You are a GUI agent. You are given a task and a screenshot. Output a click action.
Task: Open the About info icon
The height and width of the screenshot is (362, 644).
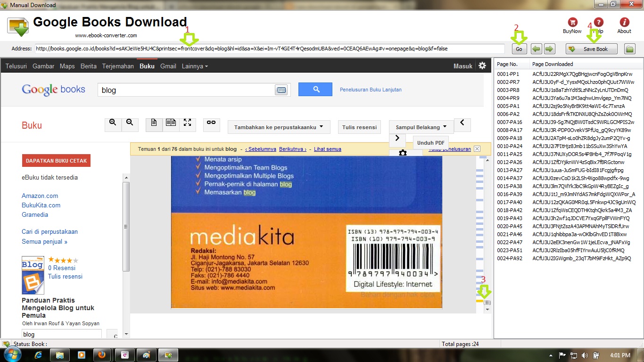[624, 23]
